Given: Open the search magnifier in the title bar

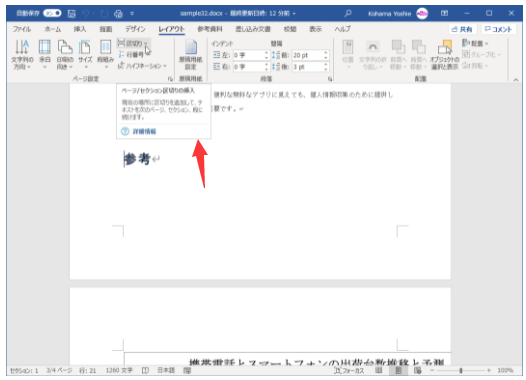Looking at the screenshot, I should pos(348,13).
